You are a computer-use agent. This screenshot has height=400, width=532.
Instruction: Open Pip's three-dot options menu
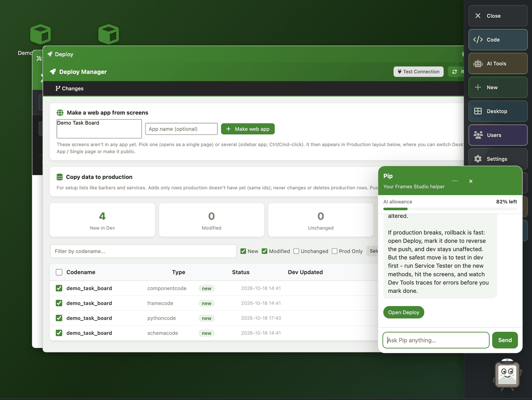click(455, 181)
